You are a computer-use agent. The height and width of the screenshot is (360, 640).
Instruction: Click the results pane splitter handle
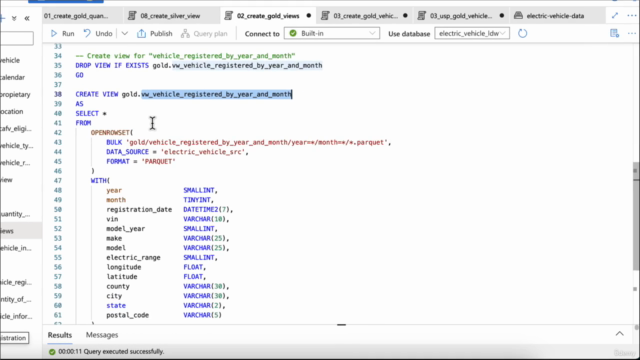[342, 325]
